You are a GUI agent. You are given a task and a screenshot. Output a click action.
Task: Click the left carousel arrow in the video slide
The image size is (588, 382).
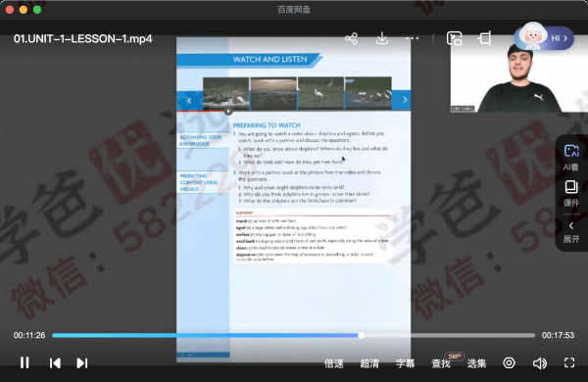[x=189, y=101]
